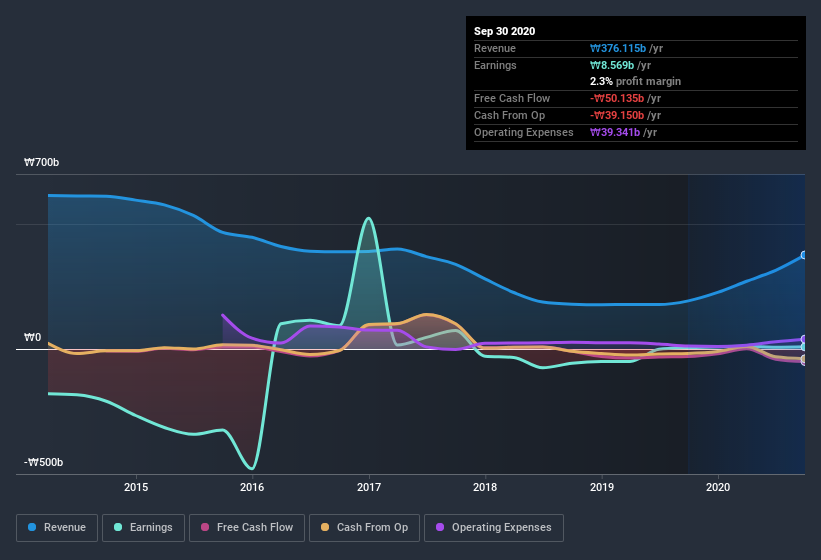This screenshot has width=821, height=560.
Task: Toggle the Revenue series in the legend
Action: [x=57, y=528]
